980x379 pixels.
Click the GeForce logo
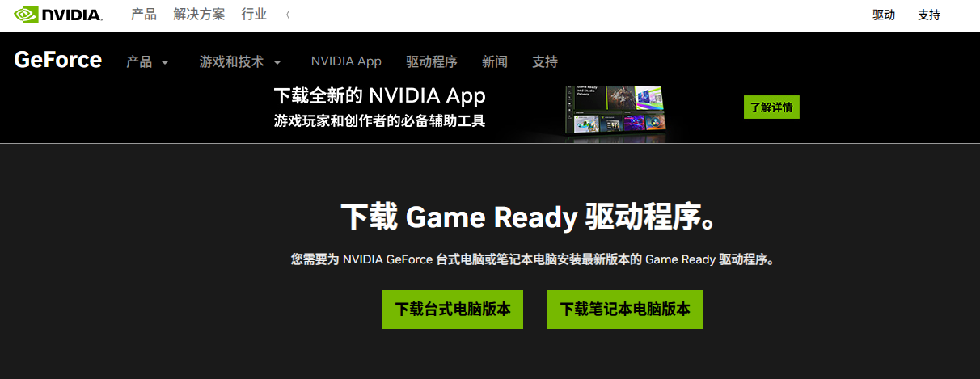pyautogui.click(x=58, y=61)
